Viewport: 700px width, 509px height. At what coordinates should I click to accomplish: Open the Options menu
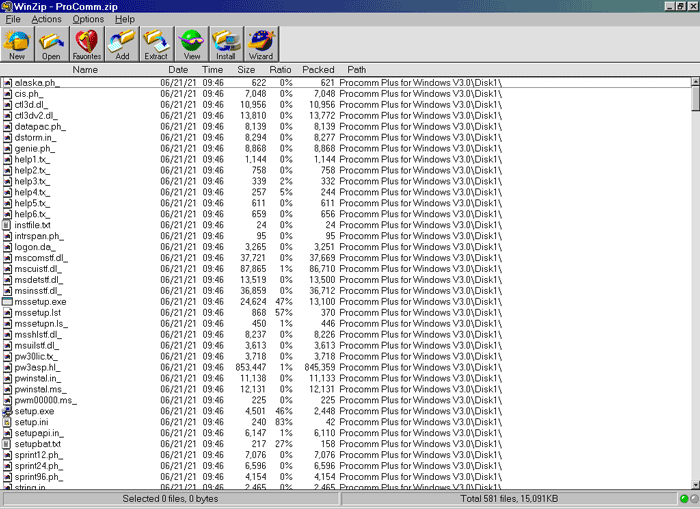click(x=88, y=19)
